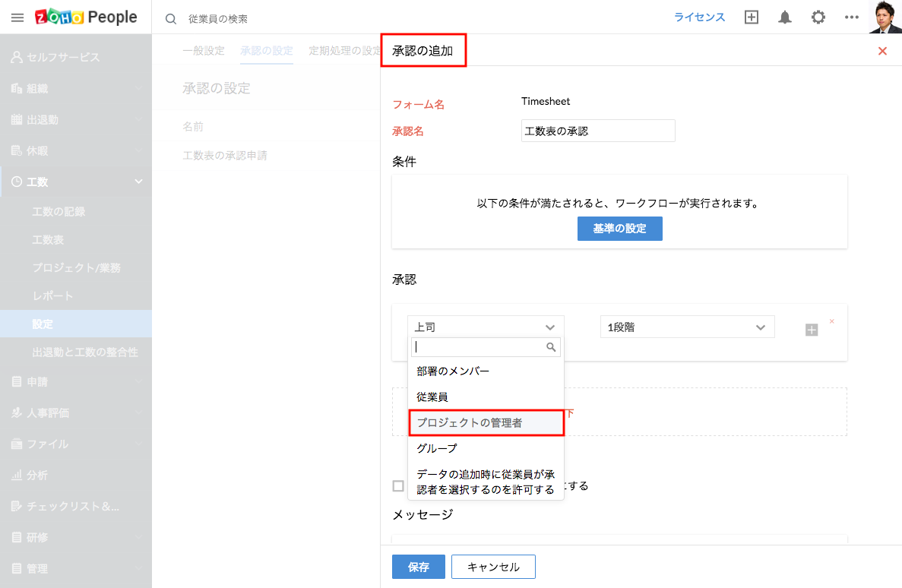Open 工数の記録 in the sidebar
The image size is (902, 588).
pyautogui.click(x=59, y=212)
